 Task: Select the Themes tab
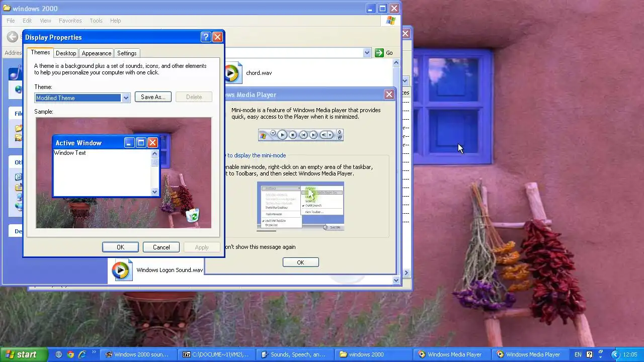40,52
